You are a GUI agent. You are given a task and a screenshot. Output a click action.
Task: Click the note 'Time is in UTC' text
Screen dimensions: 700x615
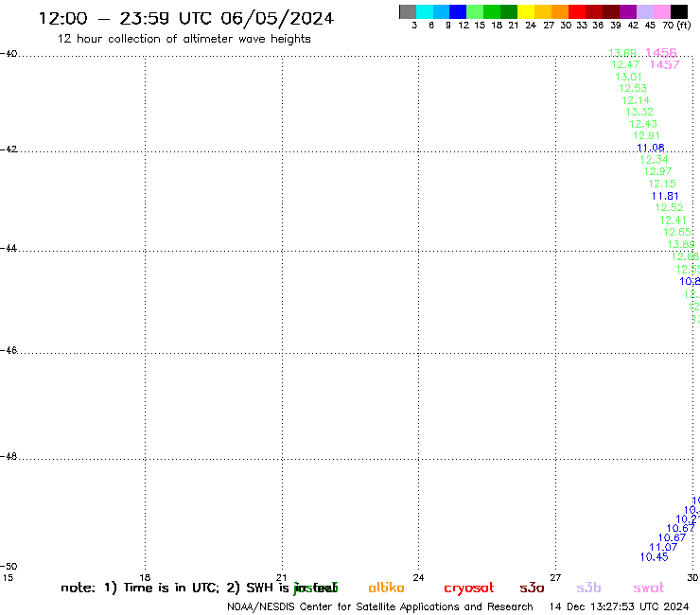point(171,588)
